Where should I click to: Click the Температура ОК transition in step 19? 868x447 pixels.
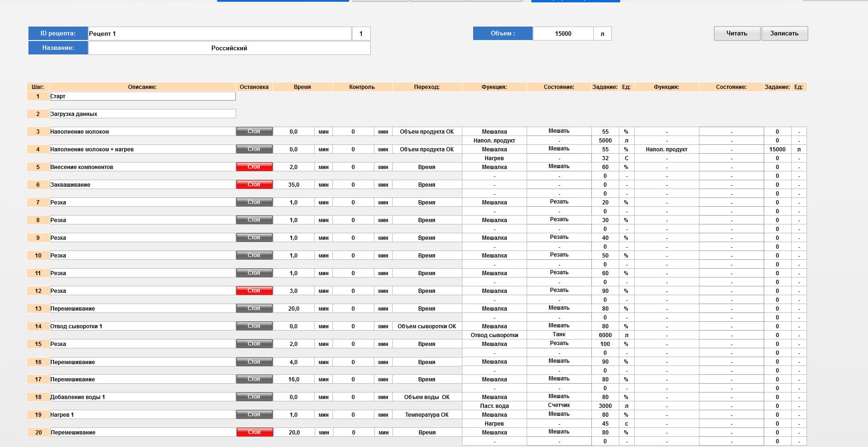click(x=427, y=415)
